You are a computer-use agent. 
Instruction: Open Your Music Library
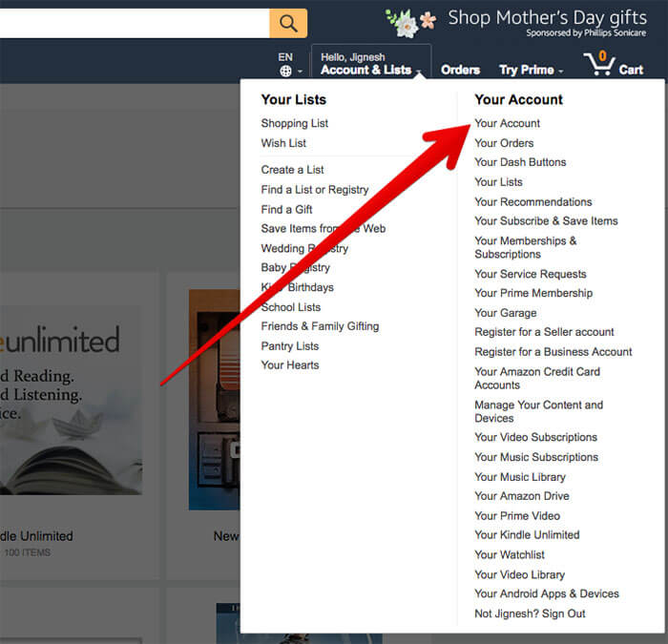[x=520, y=477]
